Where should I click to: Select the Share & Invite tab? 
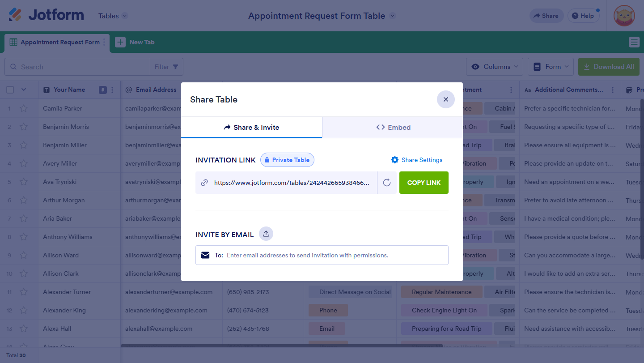[x=251, y=128]
